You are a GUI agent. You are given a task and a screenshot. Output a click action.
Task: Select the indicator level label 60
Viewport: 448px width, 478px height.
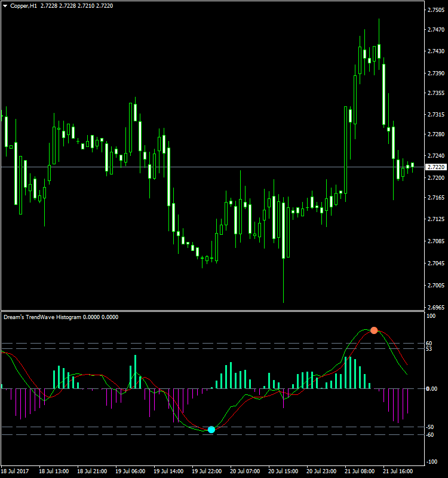(x=429, y=344)
